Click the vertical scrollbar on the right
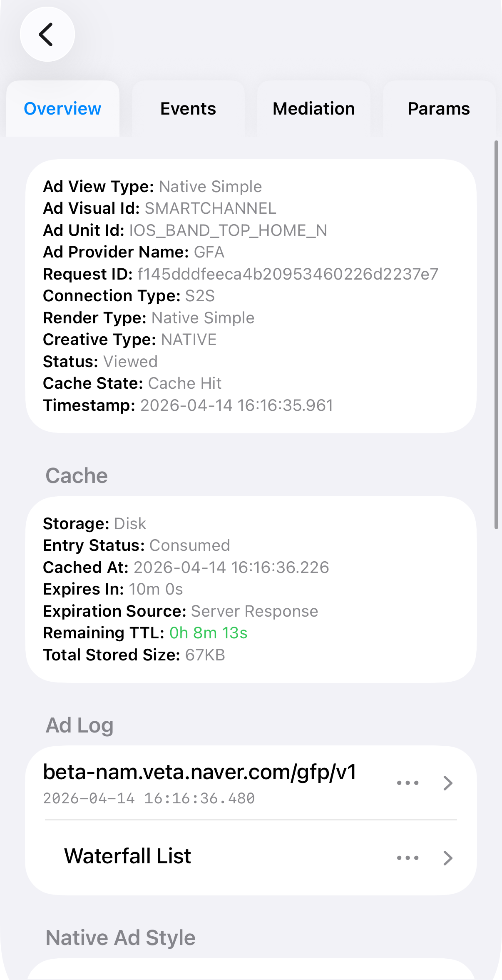Image resolution: width=502 pixels, height=980 pixels. (496, 333)
